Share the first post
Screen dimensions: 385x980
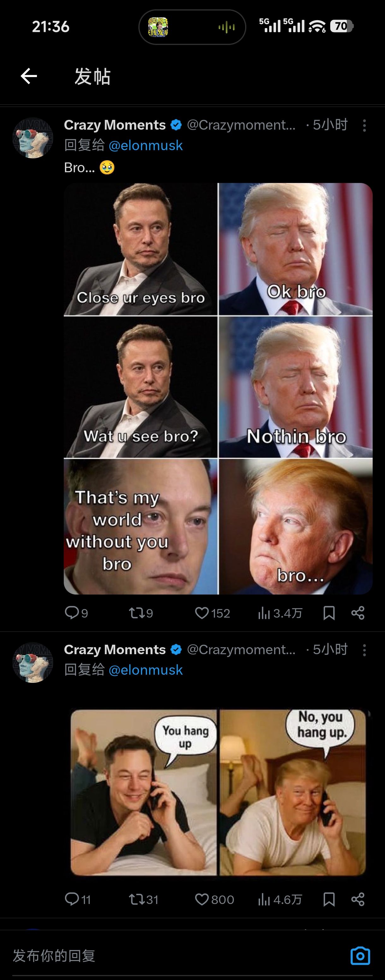tap(358, 613)
